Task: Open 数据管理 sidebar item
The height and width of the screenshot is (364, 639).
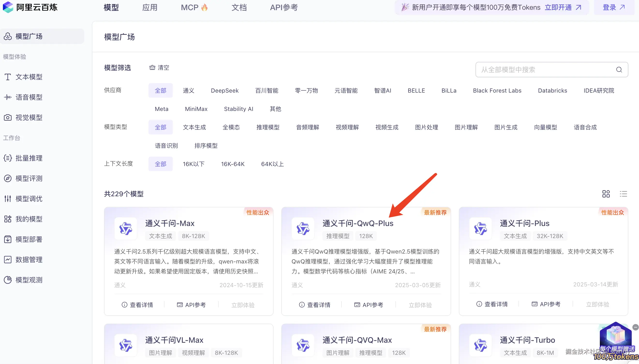Action: click(x=29, y=260)
